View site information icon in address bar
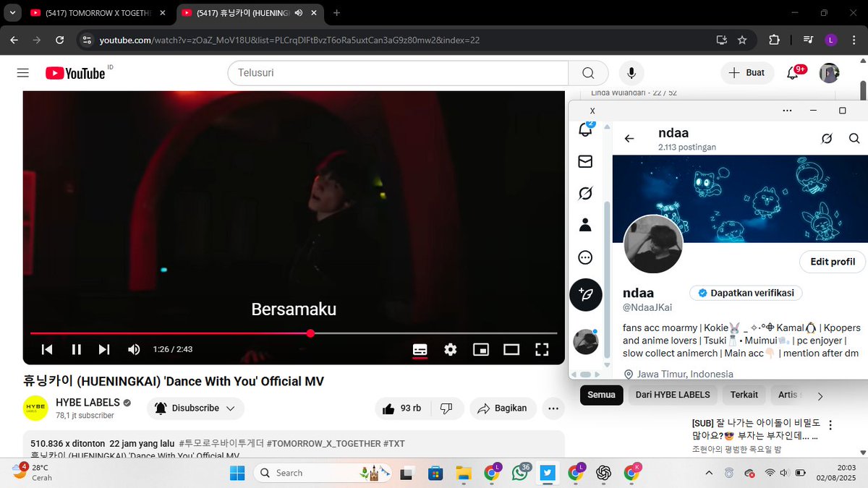 click(87, 40)
